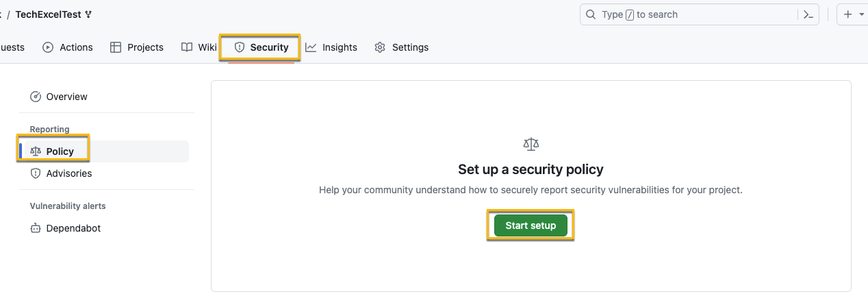Open the Insights tab
Screen dimensions: 868x307
[x=340, y=47]
